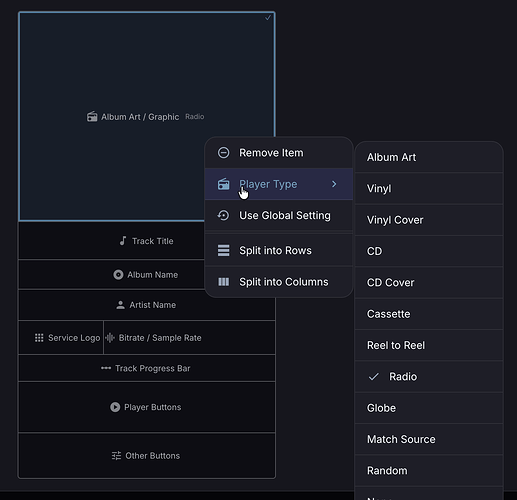
Task: Click the checkmark next to Radio
Action: (373, 377)
